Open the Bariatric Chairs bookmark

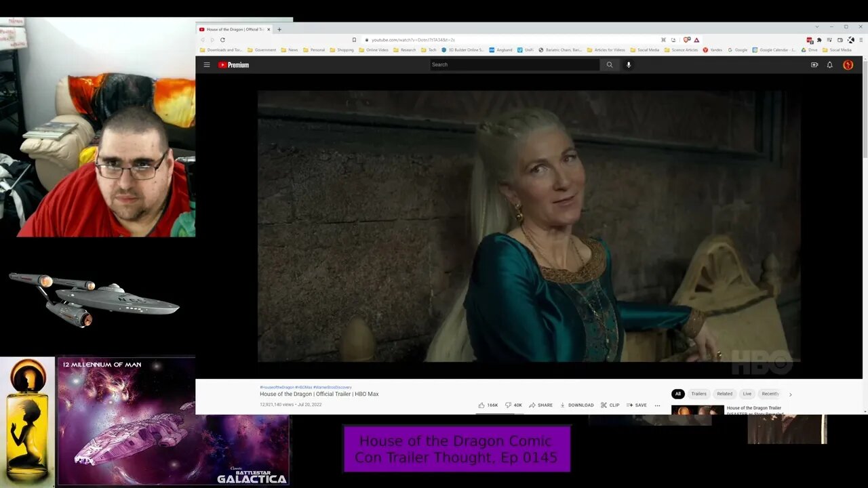tap(560, 50)
